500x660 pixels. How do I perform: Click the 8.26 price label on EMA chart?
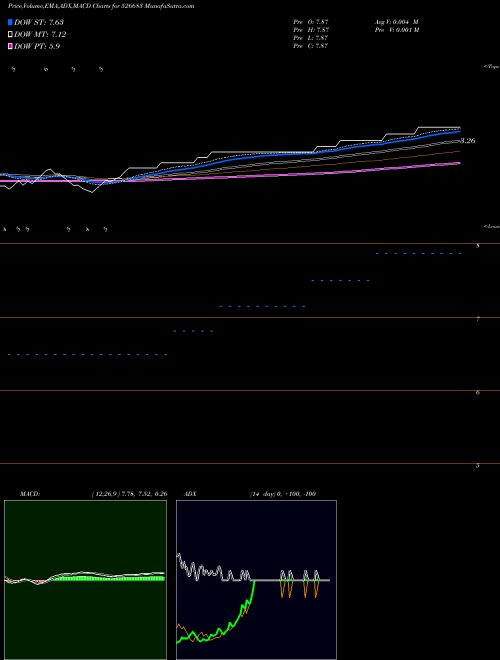point(467,141)
